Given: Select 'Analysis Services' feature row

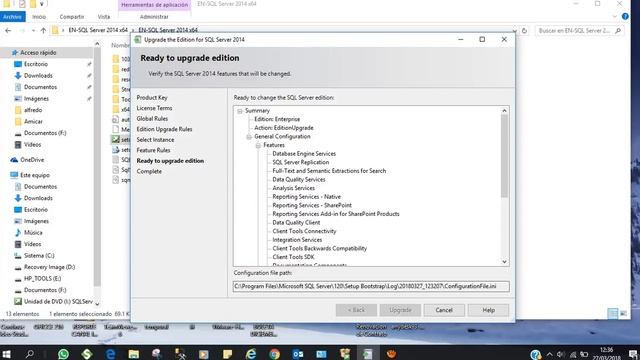Looking at the screenshot, I should [x=293, y=188].
